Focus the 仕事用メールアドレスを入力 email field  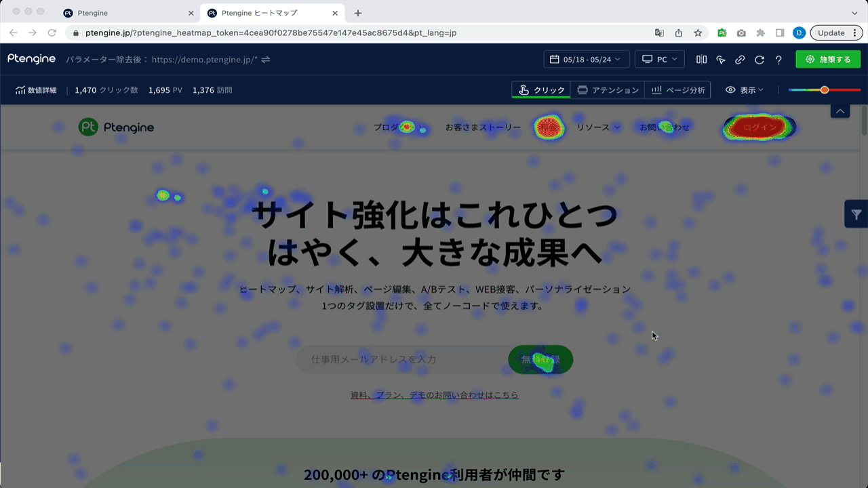401,359
